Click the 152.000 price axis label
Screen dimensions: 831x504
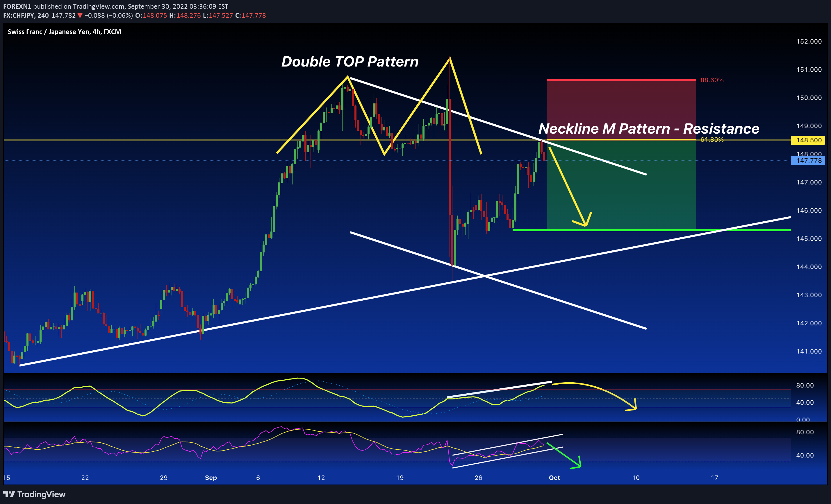pyautogui.click(x=809, y=42)
